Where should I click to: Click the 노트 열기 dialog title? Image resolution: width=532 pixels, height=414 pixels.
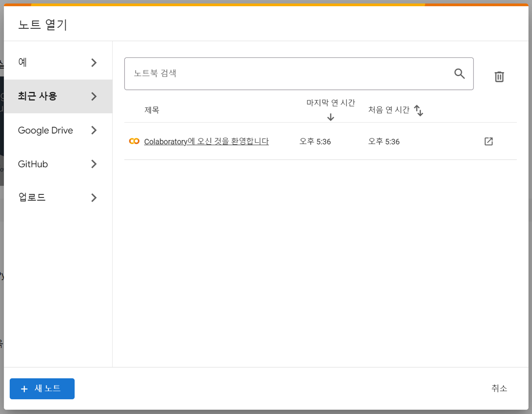pos(43,25)
